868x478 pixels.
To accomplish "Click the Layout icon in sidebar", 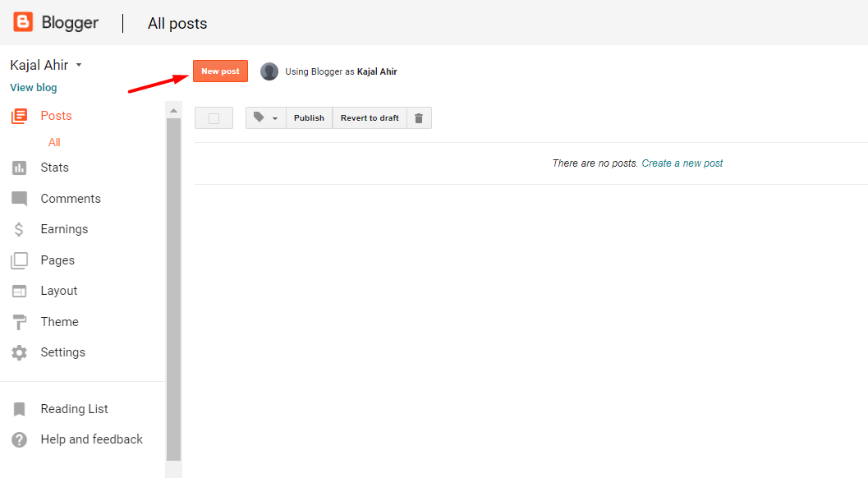I will coord(19,291).
